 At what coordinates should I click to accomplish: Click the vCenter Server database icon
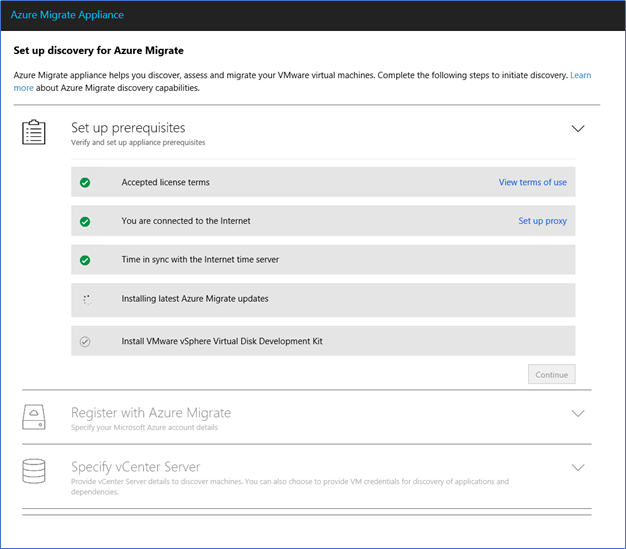[x=34, y=471]
